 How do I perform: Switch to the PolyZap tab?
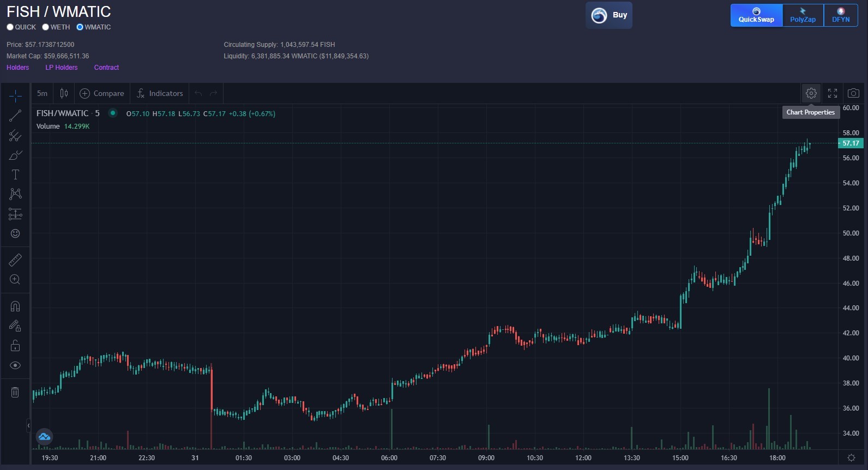803,15
